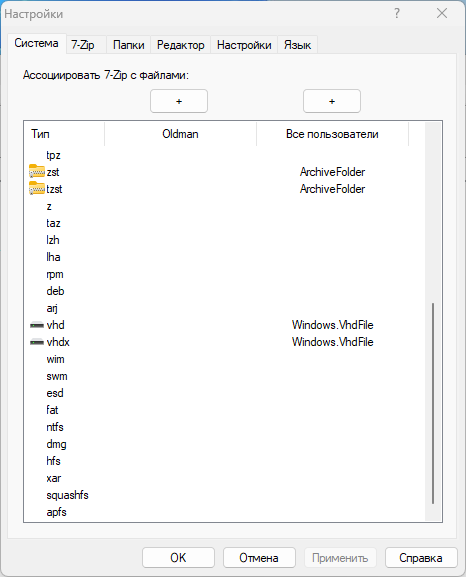This screenshot has height=577, width=466.
Task: Open the Папки tab
Action: pos(128,45)
